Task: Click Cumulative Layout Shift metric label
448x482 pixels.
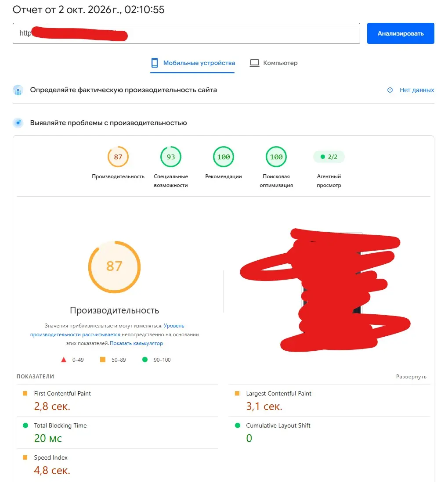Action: [278, 425]
